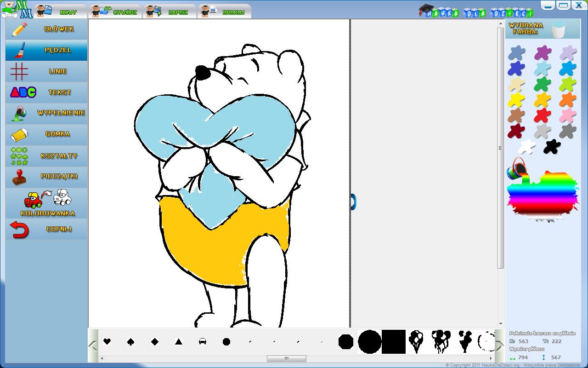Pick the dark green paint splat
The width and height of the screenshot is (588, 368).
543,84
